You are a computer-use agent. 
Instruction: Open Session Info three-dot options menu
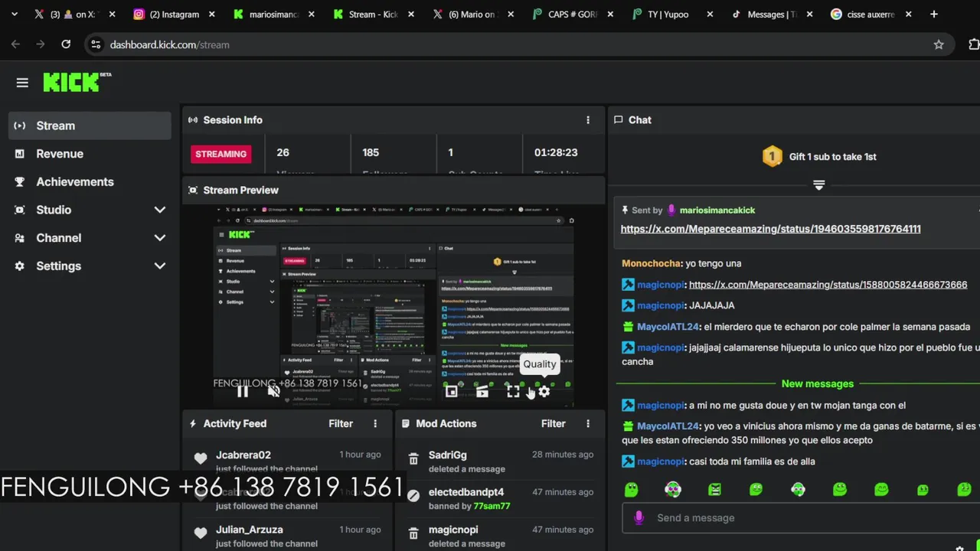coord(588,120)
